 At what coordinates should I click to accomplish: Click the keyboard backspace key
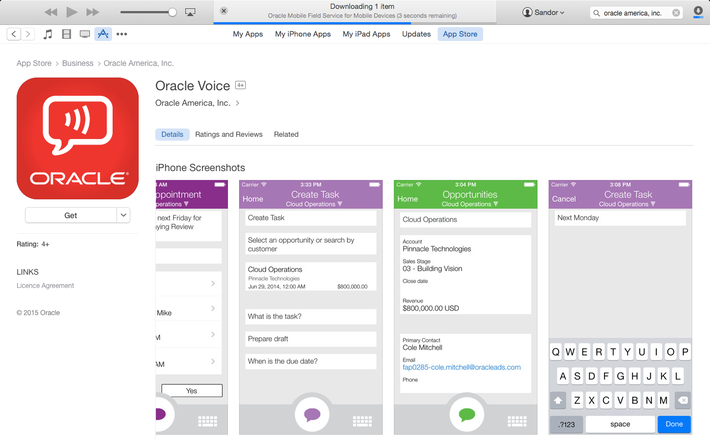(x=683, y=400)
